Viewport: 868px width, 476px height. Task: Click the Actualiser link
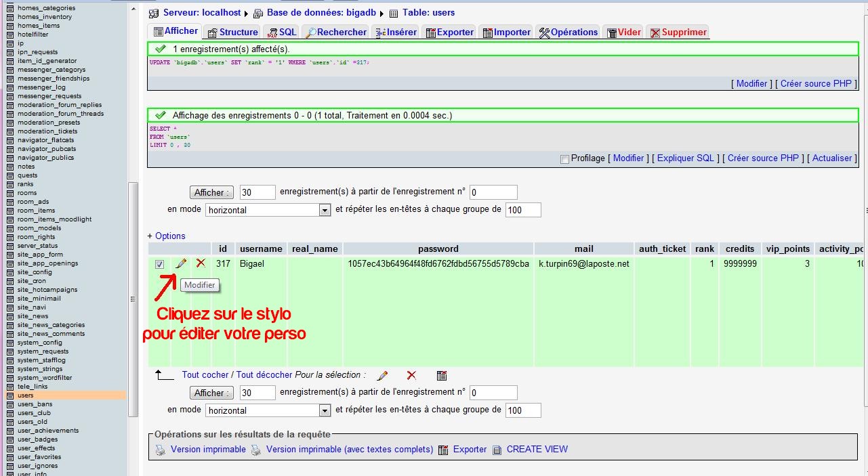point(832,158)
